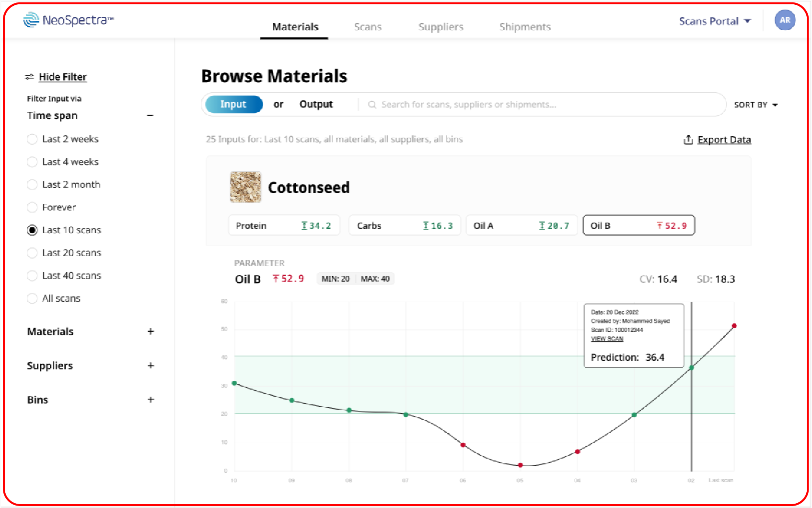Click into the search scans input field
Screen dimensions: 812x508
click(x=542, y=105)
